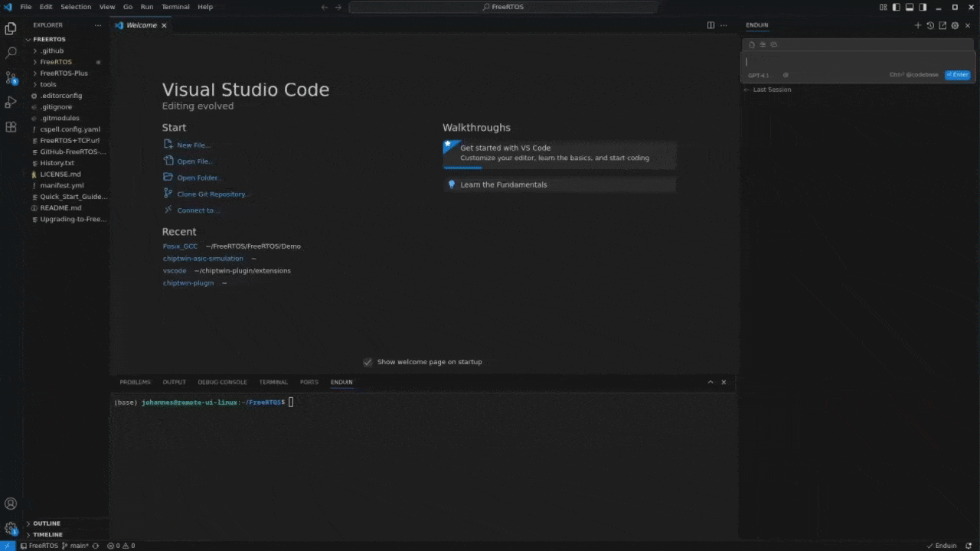Switch to the PORTS tab

point(309,382)
